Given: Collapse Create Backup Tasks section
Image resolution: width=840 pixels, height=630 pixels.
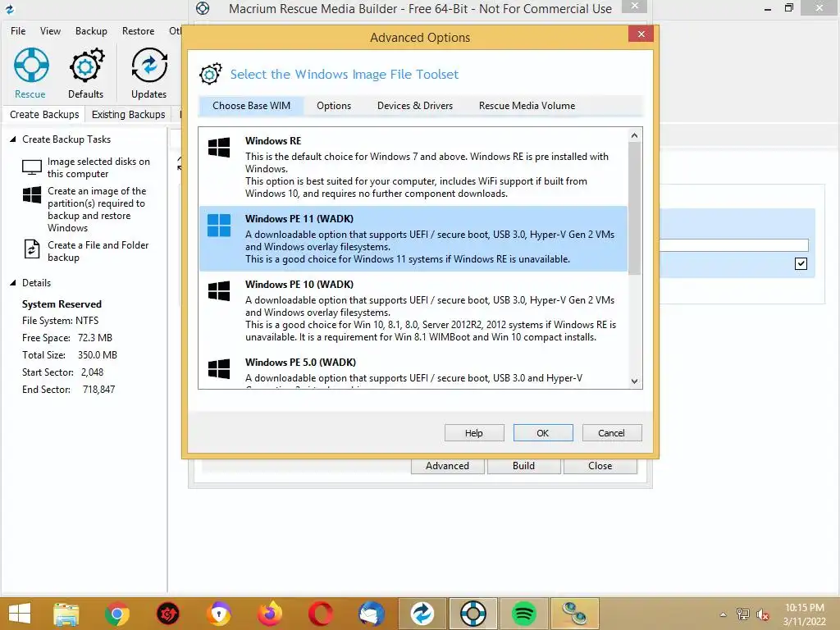Looking at the screenshot, I should [13, 139].
